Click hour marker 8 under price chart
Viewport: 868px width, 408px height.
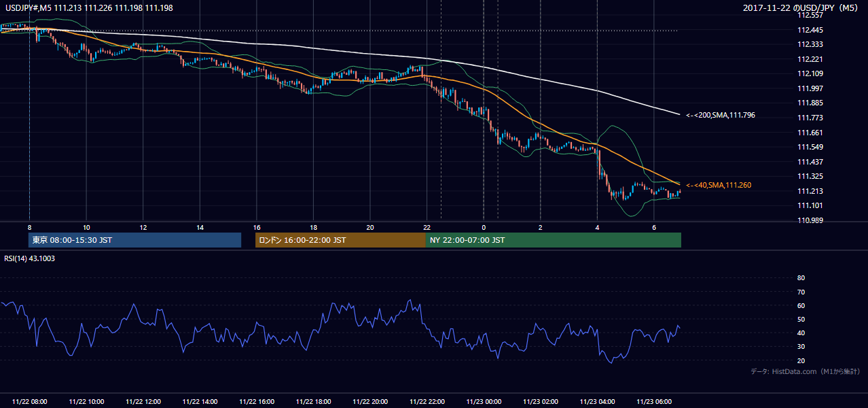click(30, 227)
